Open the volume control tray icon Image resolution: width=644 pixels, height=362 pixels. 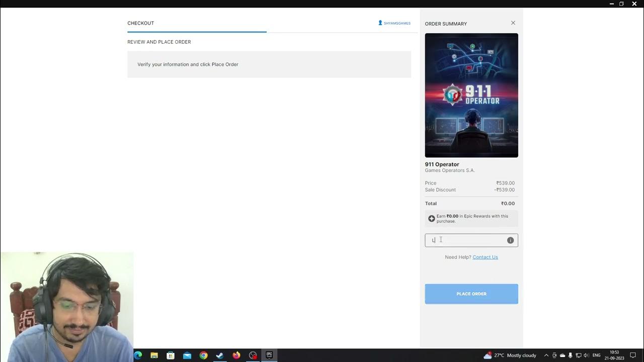point(586,355)
